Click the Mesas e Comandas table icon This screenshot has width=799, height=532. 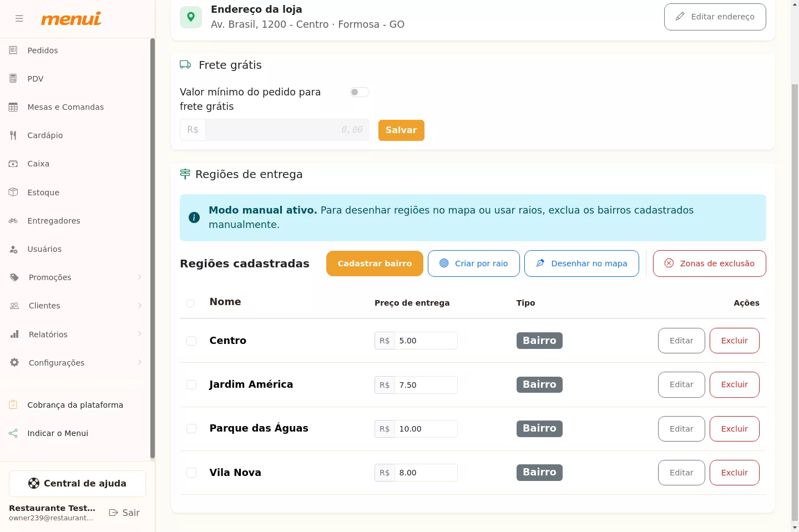pyautogui.click(x=13, y=107)
